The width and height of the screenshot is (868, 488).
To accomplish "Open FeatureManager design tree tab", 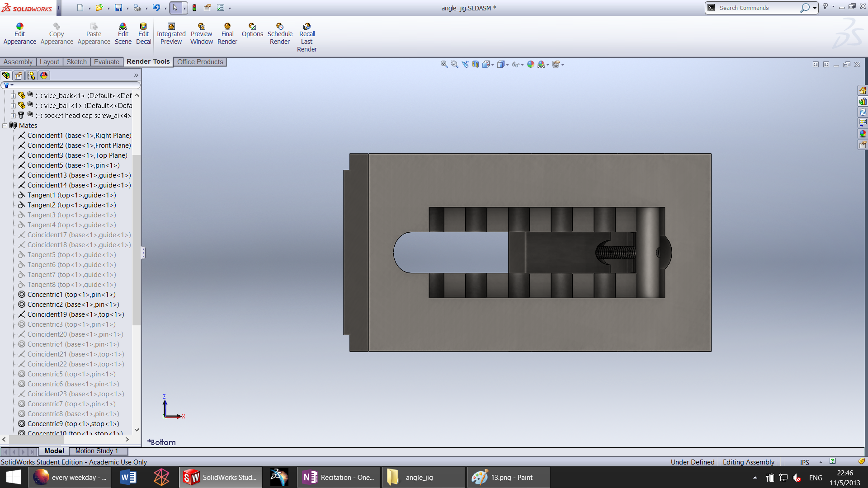I will click(6, 75).
